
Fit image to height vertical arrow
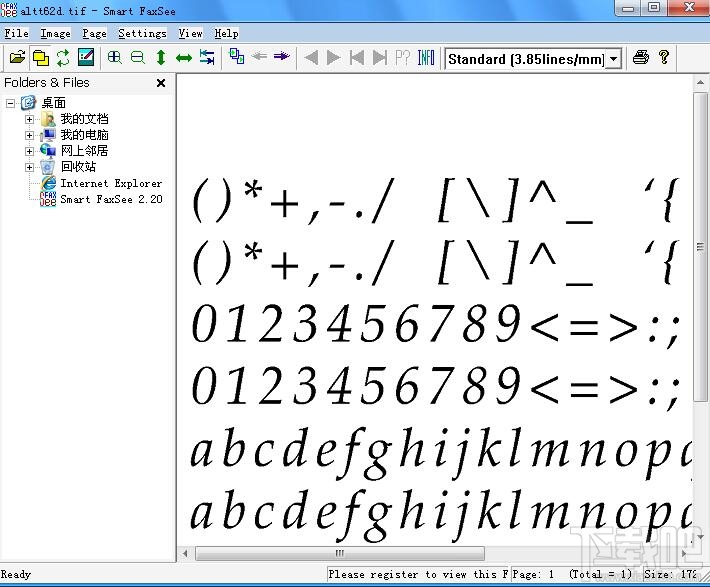click(x=161, y=58)
